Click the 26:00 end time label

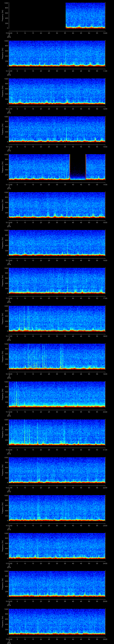pos(105,639)
